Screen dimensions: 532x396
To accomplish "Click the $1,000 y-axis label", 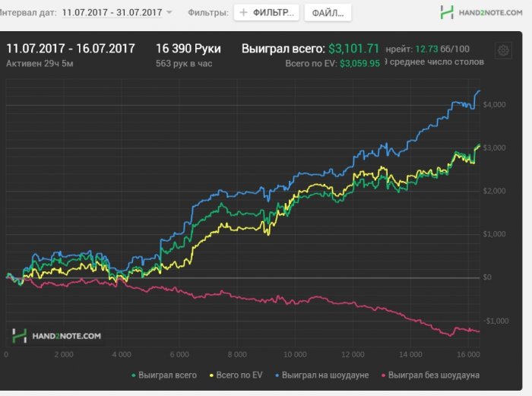I will coord(494,234).
